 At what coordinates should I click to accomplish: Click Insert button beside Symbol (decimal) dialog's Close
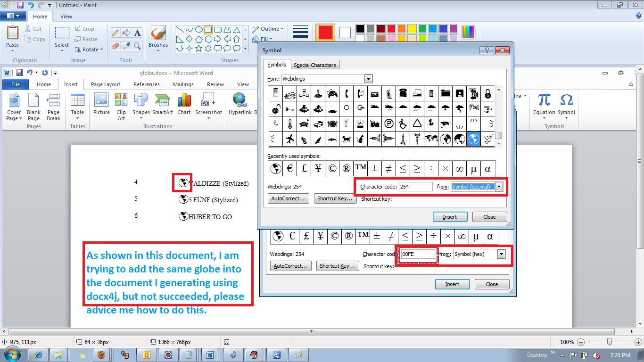point(450,217)
